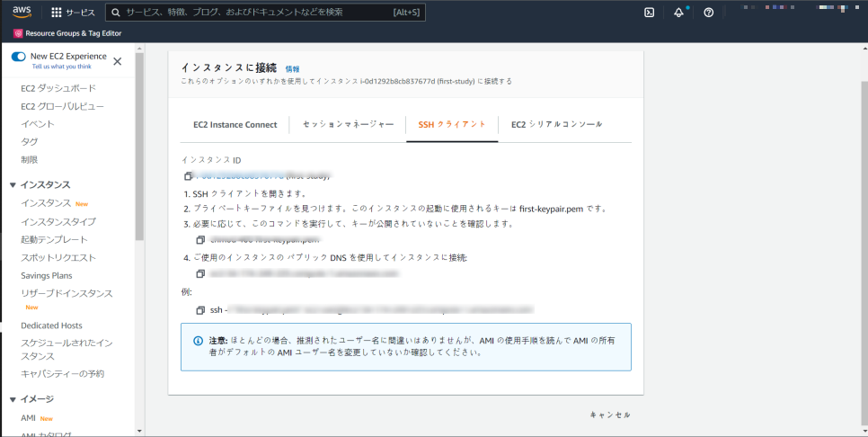The height and width of the screenshot is (437, 868).
Task: Click the search magnifier icon
Action: pos(116,13)
